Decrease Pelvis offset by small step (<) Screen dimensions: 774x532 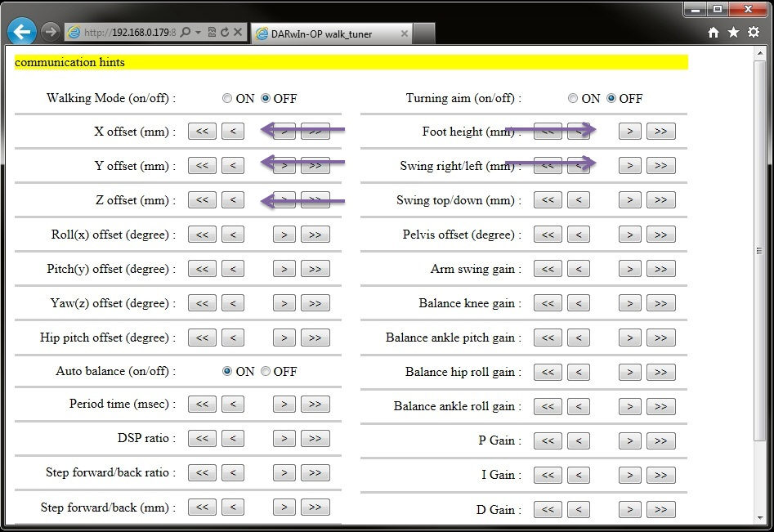pos(579,235)
